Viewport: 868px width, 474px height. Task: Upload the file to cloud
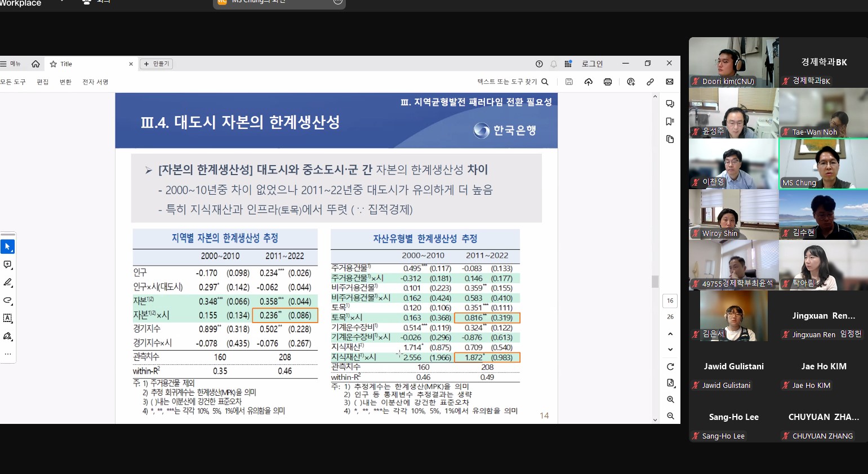click(x=589, y=82)
